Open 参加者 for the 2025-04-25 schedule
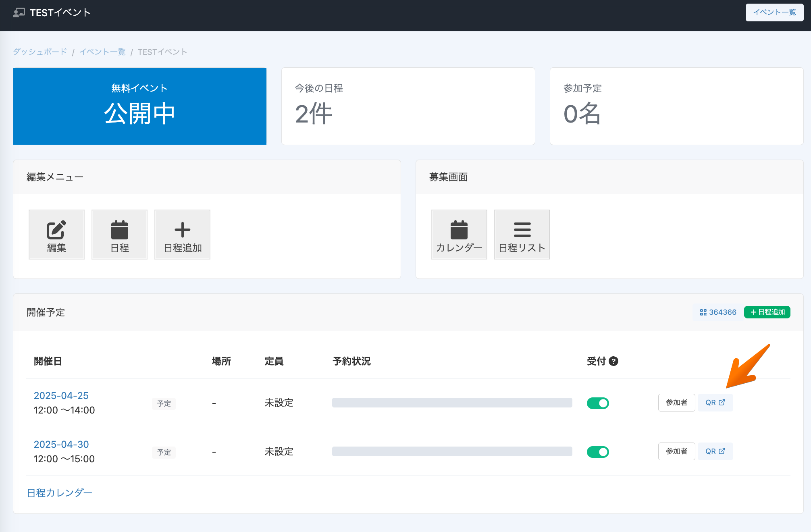 (676, 403)
